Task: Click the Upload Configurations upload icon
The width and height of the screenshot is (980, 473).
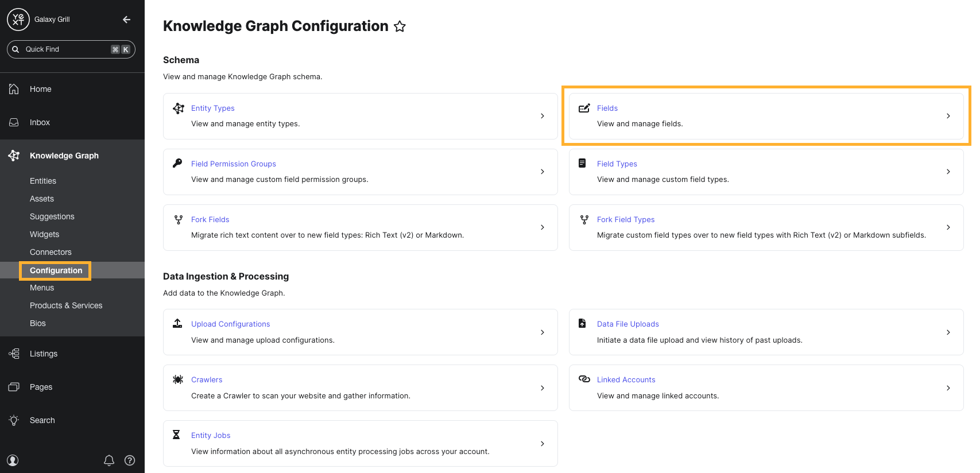Action: [178, 323]
